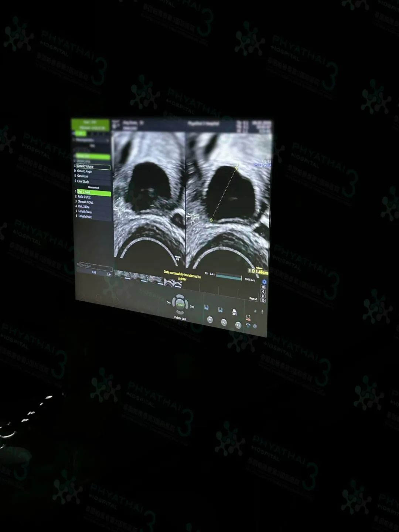Click the uterus body marker on left image
399x532 pixels.
[120, 212]
